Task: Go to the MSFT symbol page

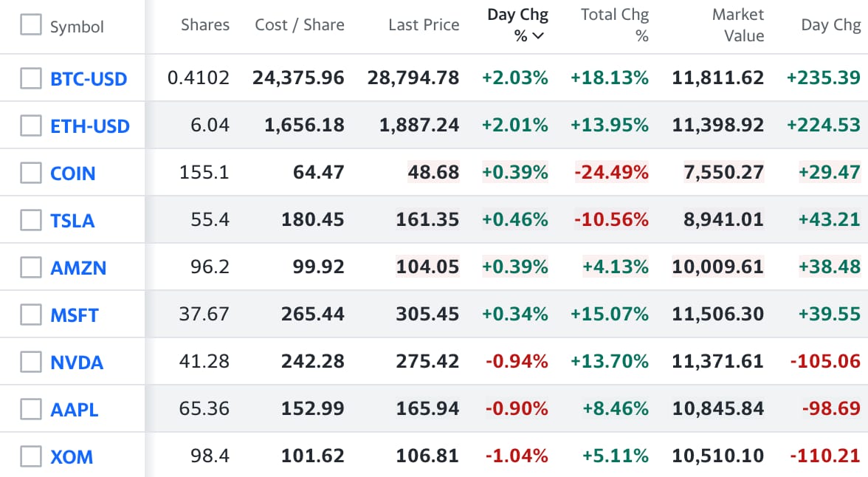Action: pos(75,315)
